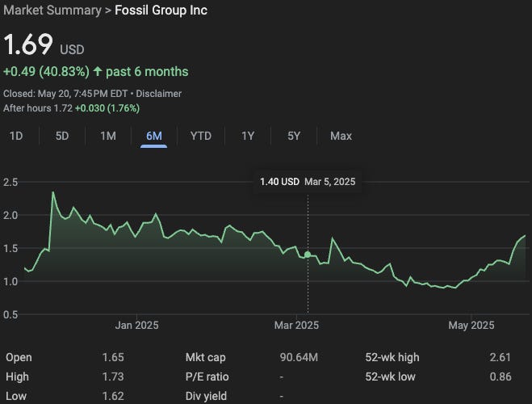
Task: Click the 0.5 y-axis label
Action: tap(10, 314)
